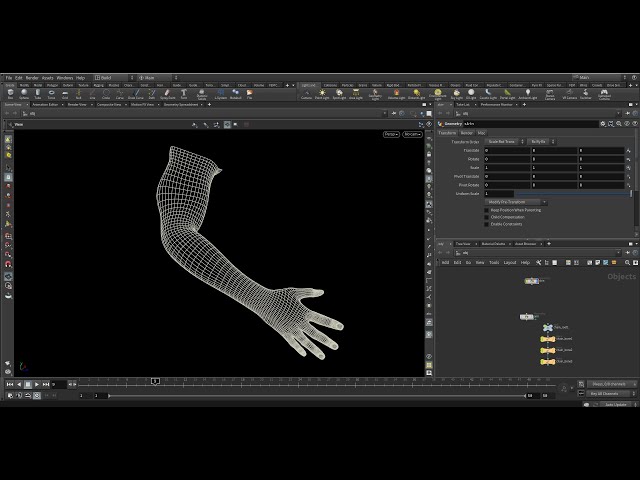
Task: Add a Spot Light from the shelf
Action: [339, 94]
